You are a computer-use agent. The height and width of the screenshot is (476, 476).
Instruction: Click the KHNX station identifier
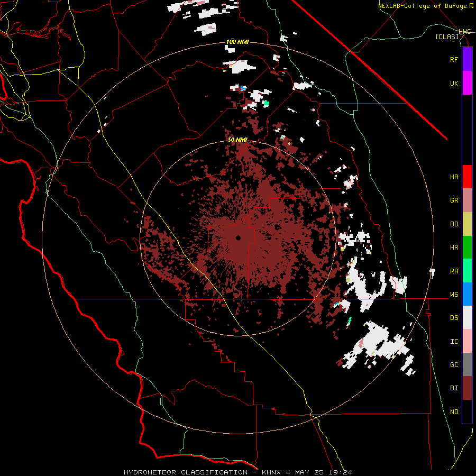271,472
